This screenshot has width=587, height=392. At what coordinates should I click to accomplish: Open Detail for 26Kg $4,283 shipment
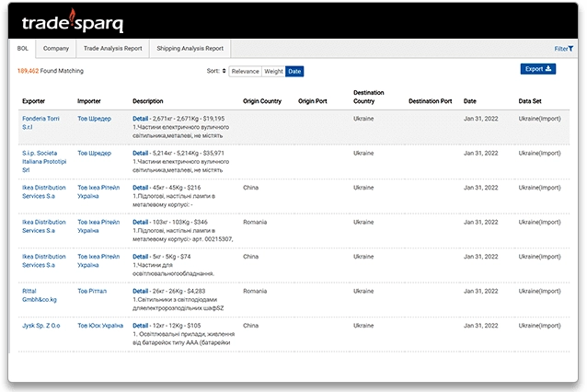click(x=141, y=291)
